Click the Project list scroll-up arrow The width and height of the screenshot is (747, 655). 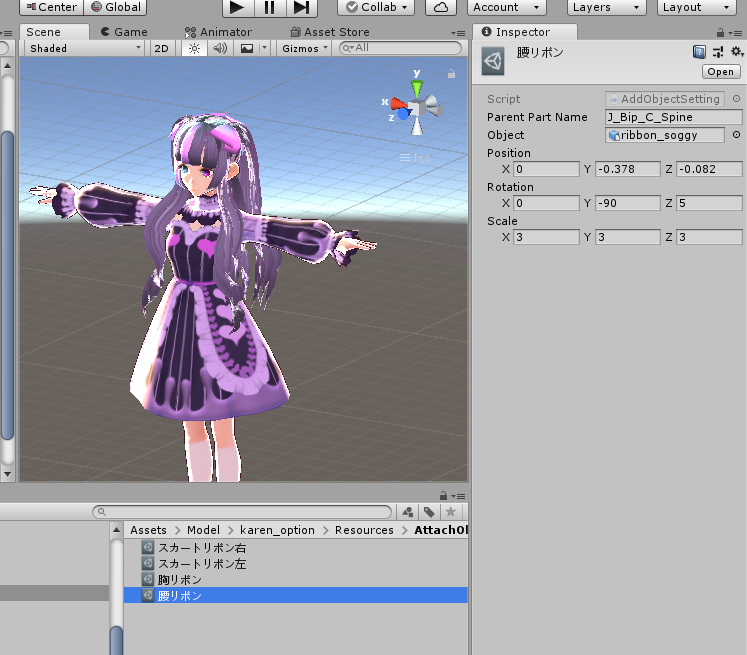tap(116, 530)
